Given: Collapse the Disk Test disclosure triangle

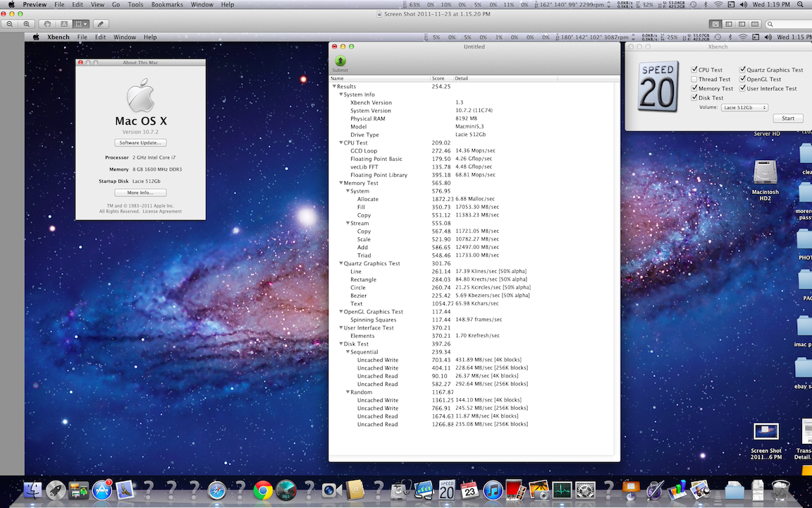Looking at the screenshot, I should (340, 344).
